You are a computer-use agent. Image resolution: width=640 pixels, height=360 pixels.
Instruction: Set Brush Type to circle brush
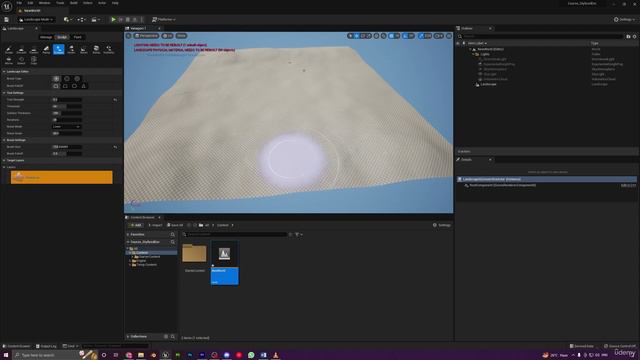56,79
